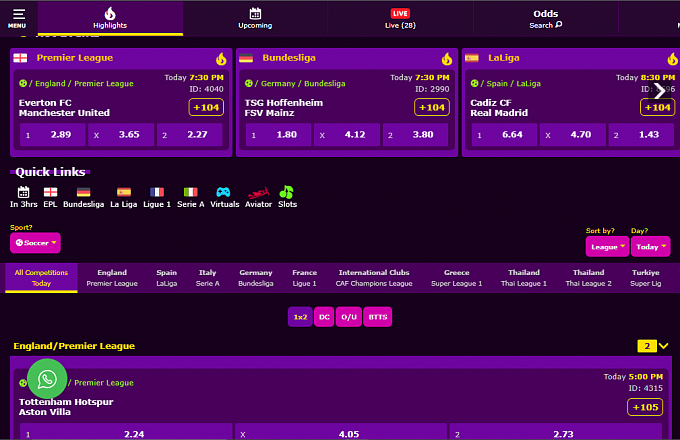Select Thailand Thai League 1 tab
This screenshot has height=440, width=680.
pos(524,278)
